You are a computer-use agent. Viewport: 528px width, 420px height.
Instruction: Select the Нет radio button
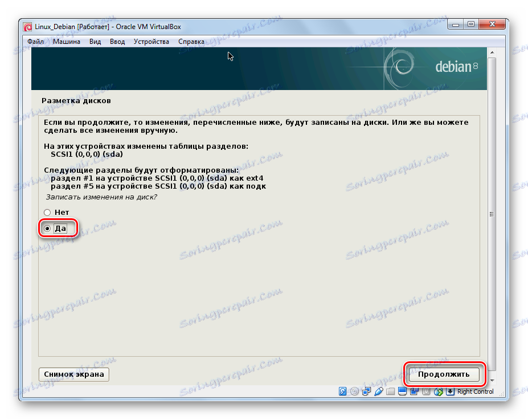(47, 213)
